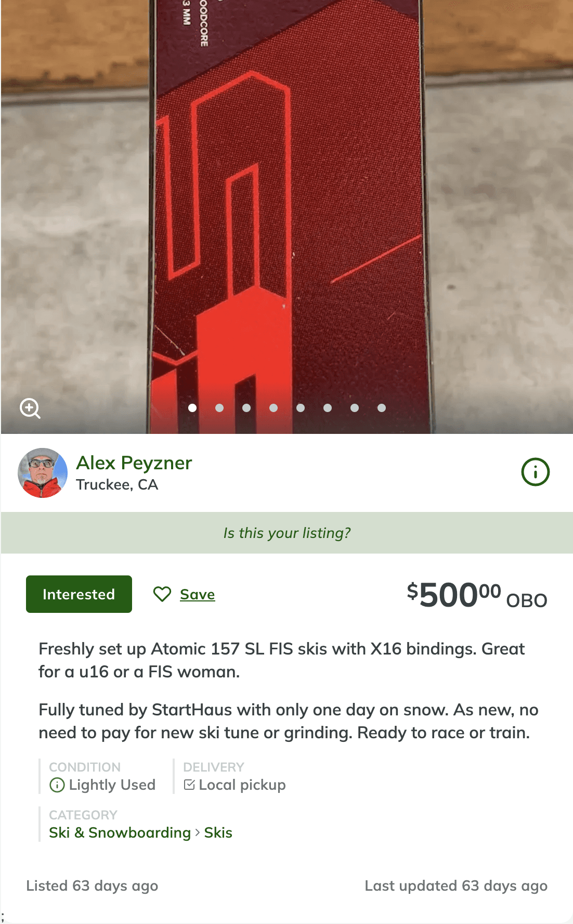This screenshot has height=924, width=573.
Task: Jump to the second photo dot
Action: pyautogui.click(x=219, y=408)
